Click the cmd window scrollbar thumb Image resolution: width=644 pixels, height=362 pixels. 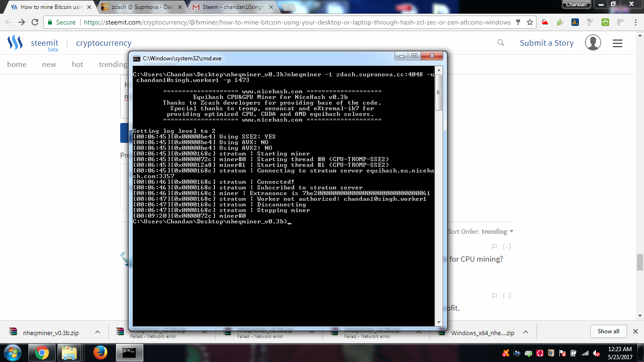tap(439, 93)
